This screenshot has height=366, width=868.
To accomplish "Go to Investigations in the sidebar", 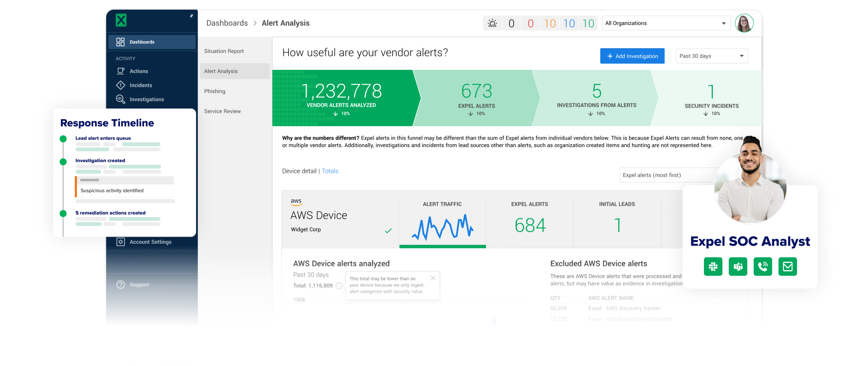I will [x=146, y=100].
